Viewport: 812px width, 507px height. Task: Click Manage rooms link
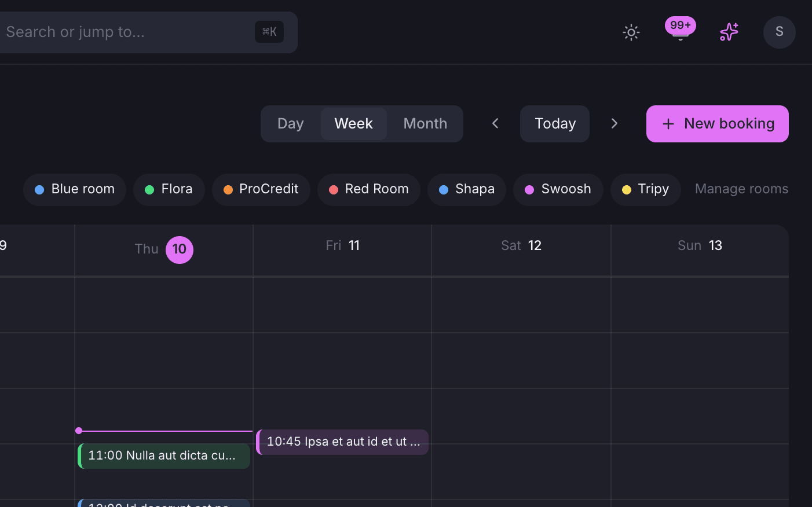click(741, 189)
